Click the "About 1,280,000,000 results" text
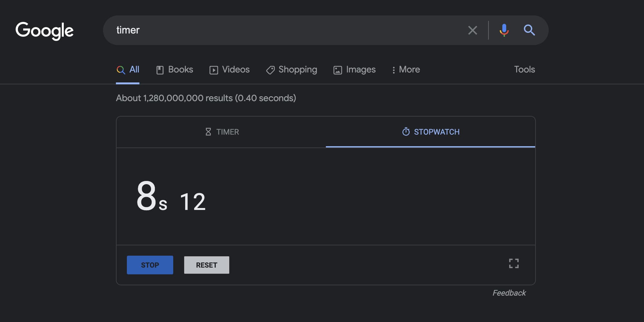 click(x=206, y=98)
